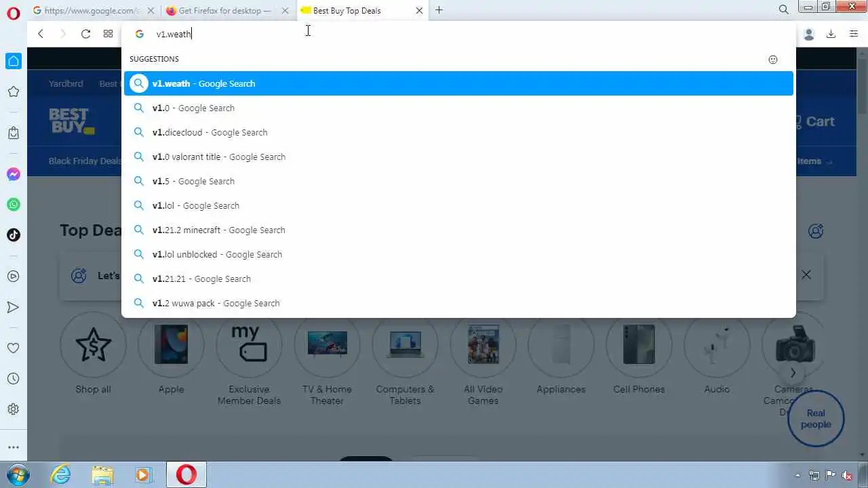Select suggestion v1.weath - Google Search
Viewport: 868px width, 488px height.
pyautogui.click(x=458, y=83)
